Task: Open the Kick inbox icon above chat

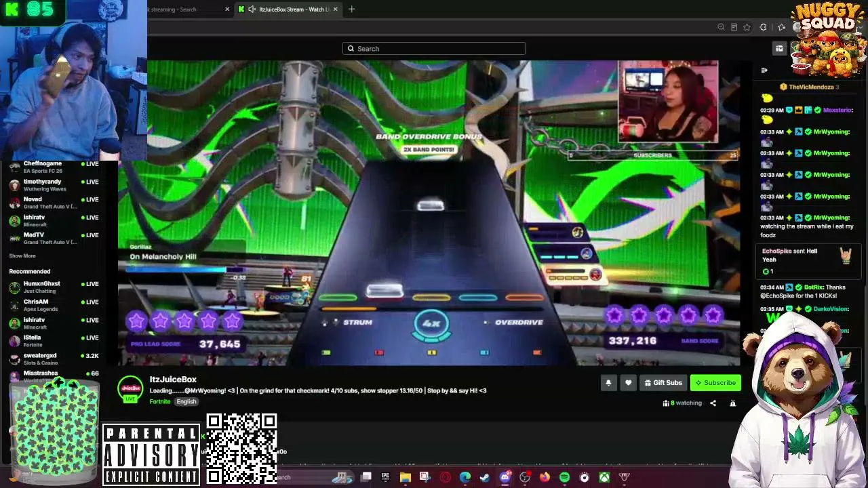Action: point(779,48)
